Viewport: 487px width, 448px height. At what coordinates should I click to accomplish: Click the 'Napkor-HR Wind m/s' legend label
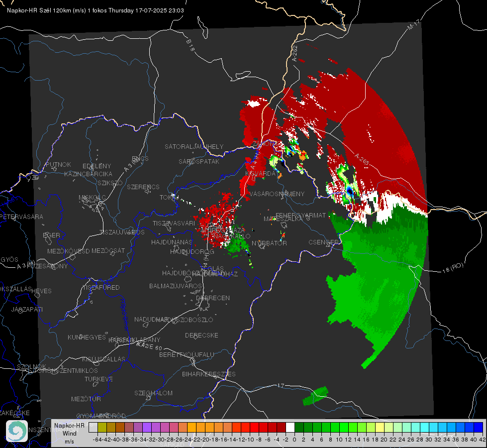click(69, 433)
